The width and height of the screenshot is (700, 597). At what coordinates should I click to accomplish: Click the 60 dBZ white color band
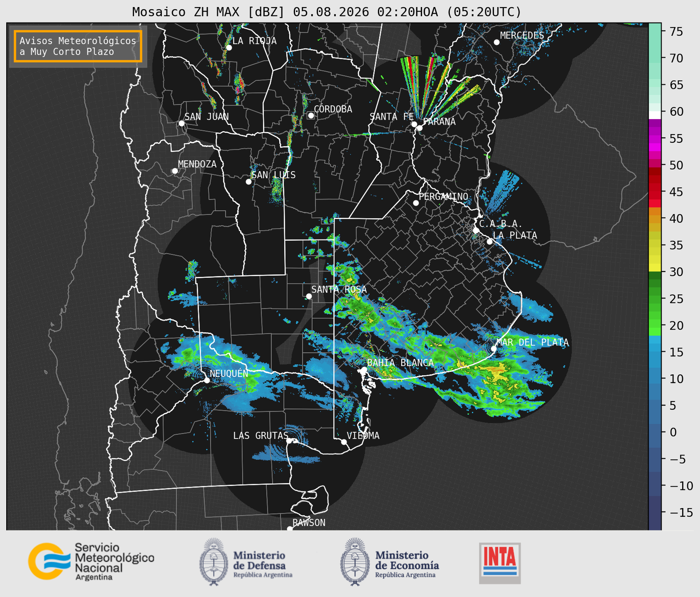(x=655, y=115)
